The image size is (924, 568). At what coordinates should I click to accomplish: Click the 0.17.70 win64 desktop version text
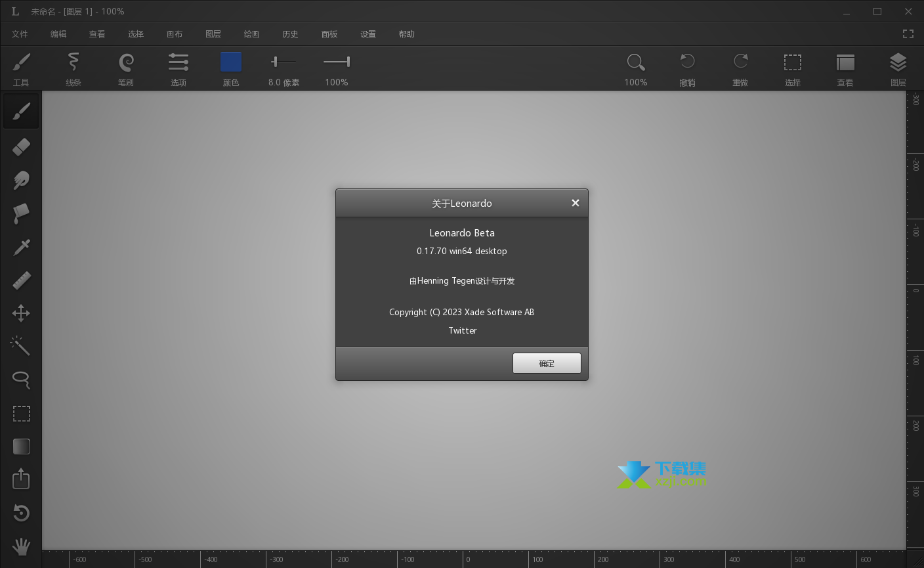click(x=462, y=251)
